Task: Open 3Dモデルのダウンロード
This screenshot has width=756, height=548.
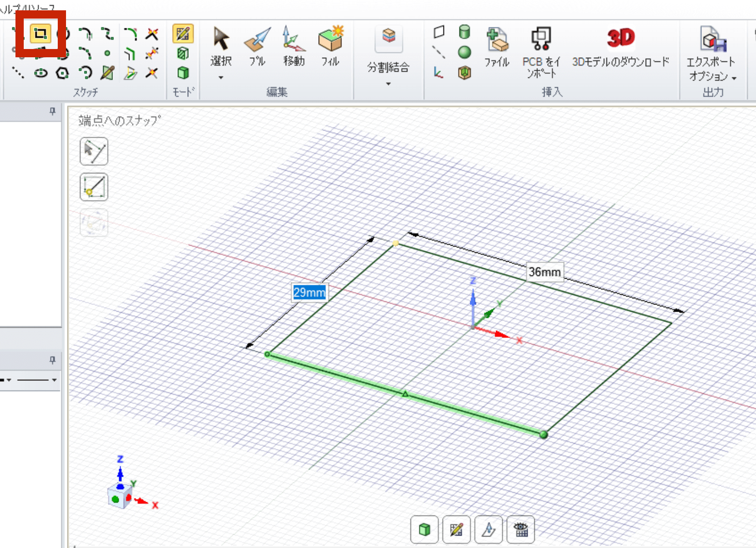Action: coord(621,47)
